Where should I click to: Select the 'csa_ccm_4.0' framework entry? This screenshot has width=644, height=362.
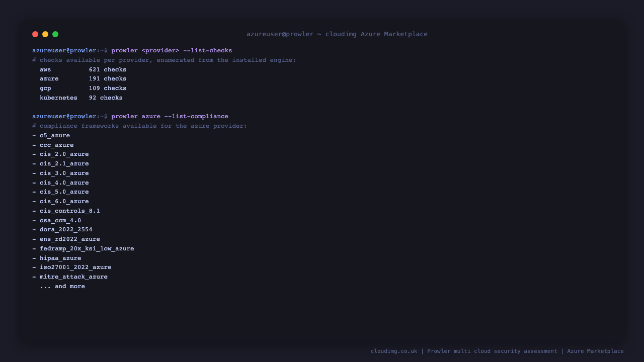57,221
